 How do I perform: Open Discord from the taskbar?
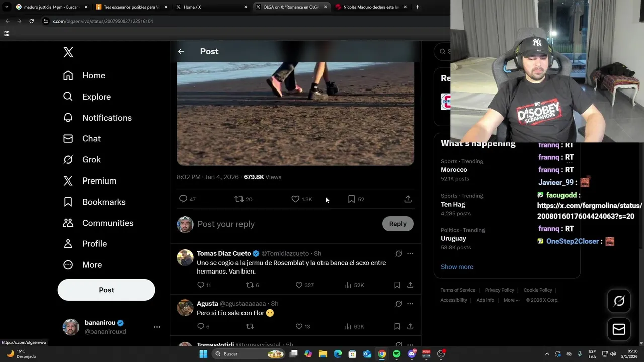412,354
